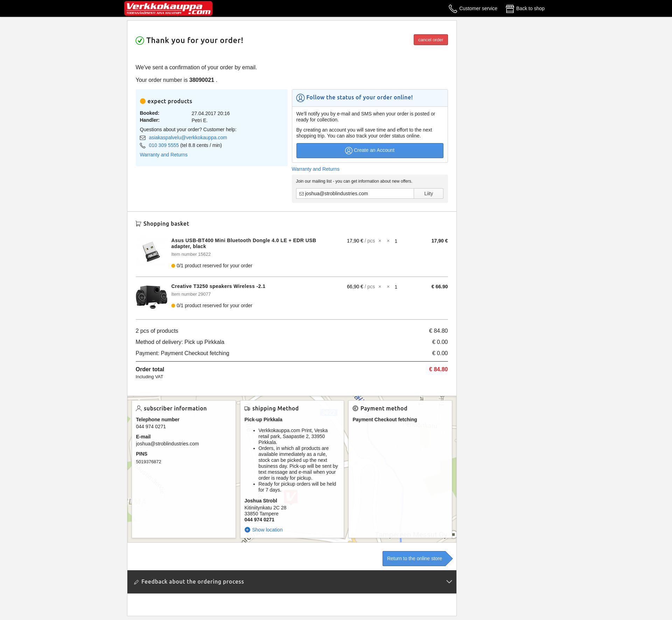The height and width of the screenshot is (620, 672).
Task: Click the green order confirmed checkmark icon
Action: (140, 41)
